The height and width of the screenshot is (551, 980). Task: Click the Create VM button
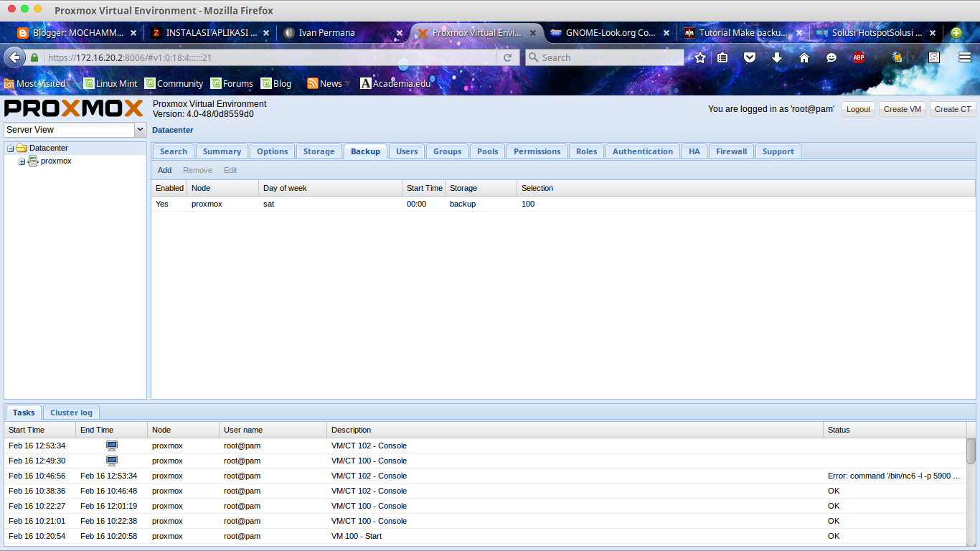coord(903,109)
